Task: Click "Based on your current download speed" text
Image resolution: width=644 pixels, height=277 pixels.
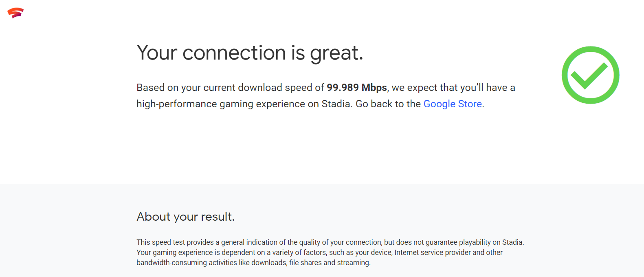Action: pos(225,88)
